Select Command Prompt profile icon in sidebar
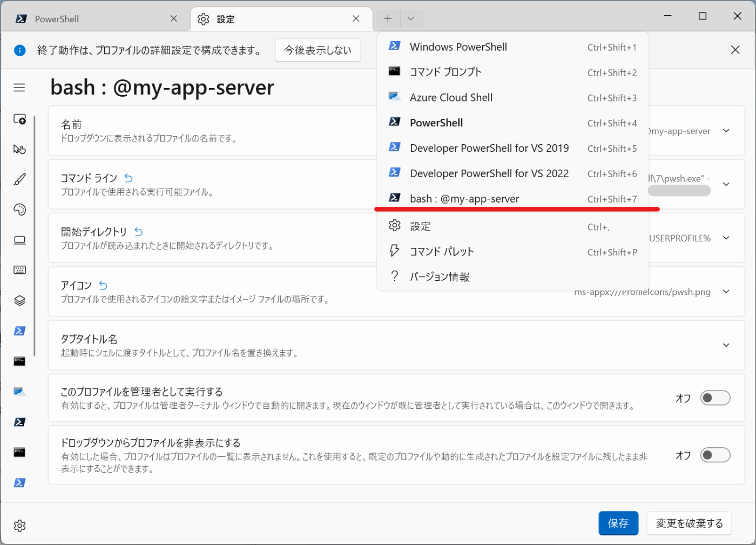The width and height of the screenshot is (756, 545). tap(19, 361)
